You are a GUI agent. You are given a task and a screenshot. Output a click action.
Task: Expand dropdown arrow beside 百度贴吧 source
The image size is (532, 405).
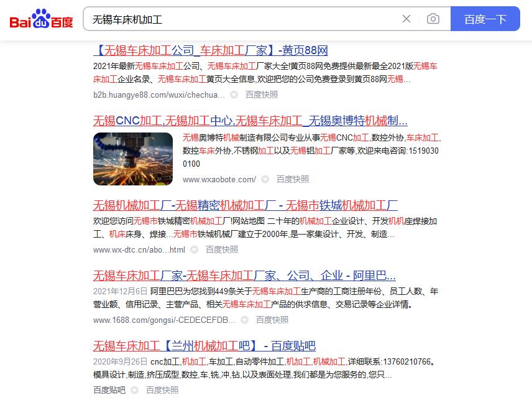pyautogui.click(x=134, y=390)
